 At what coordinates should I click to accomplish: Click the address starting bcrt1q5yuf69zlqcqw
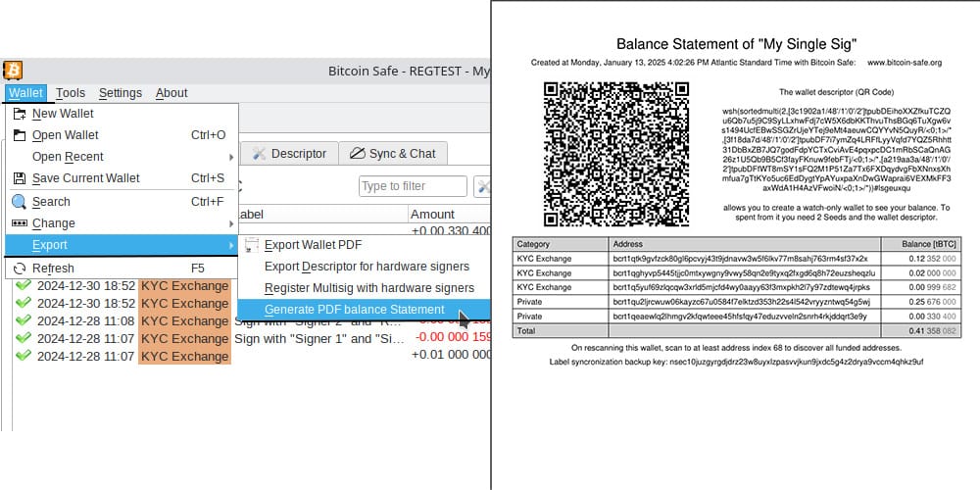tap(739, 287)
